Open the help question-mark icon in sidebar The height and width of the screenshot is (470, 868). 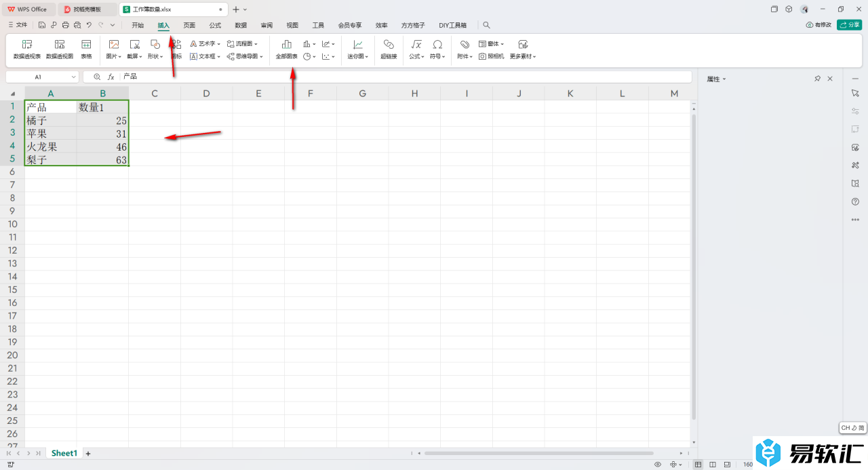tap(855, 201)
